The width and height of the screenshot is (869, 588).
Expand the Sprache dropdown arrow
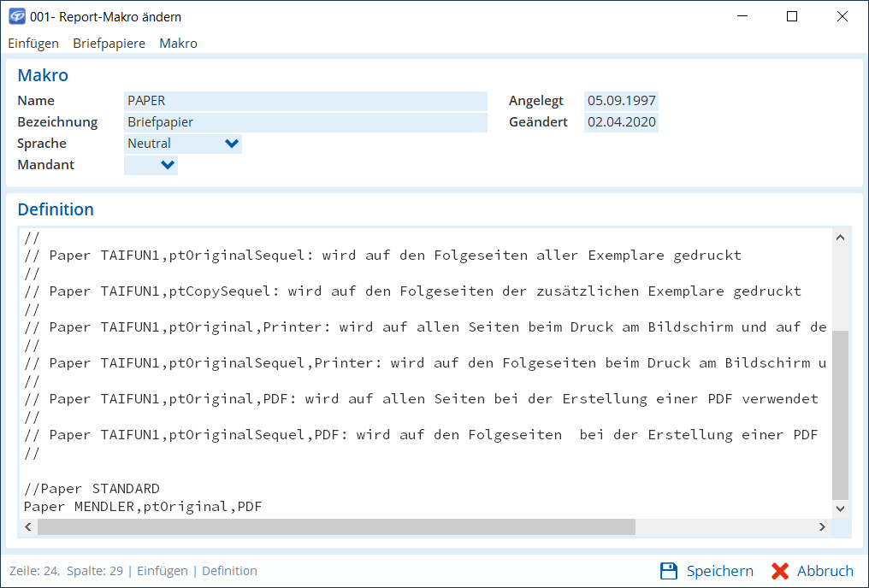(231, 144)
